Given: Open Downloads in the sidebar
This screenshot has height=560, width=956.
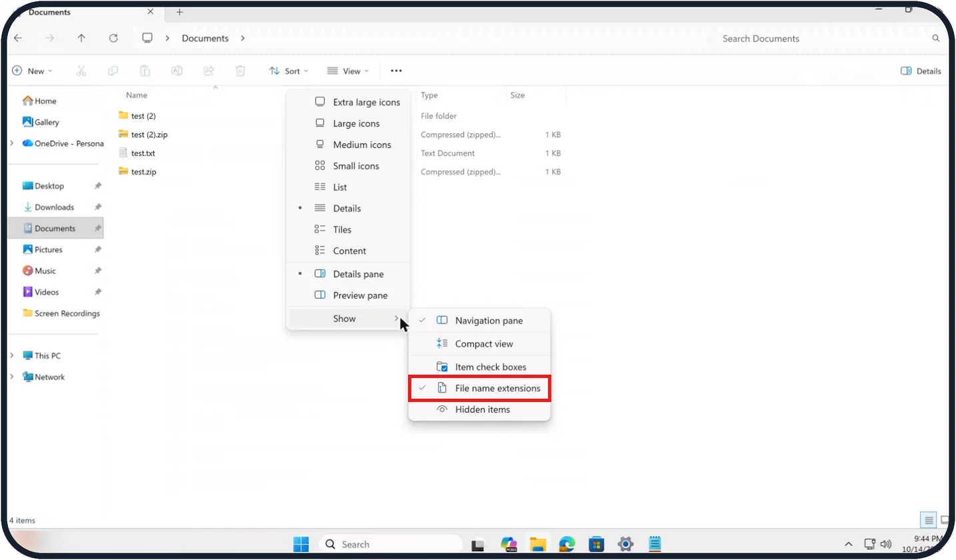Looking at the screenshot, I should pyautogui.click(x=56, y=207).
